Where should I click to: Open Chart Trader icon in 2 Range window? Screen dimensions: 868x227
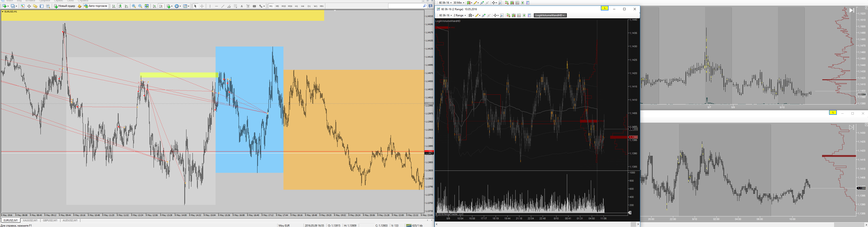click(509, 15)
